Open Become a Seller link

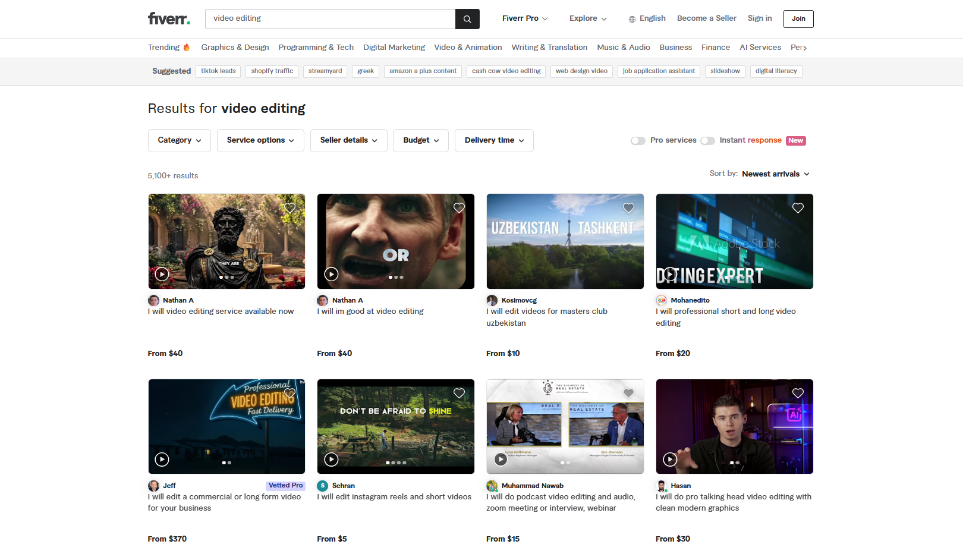pyautogui.click(x=706, y=18)
